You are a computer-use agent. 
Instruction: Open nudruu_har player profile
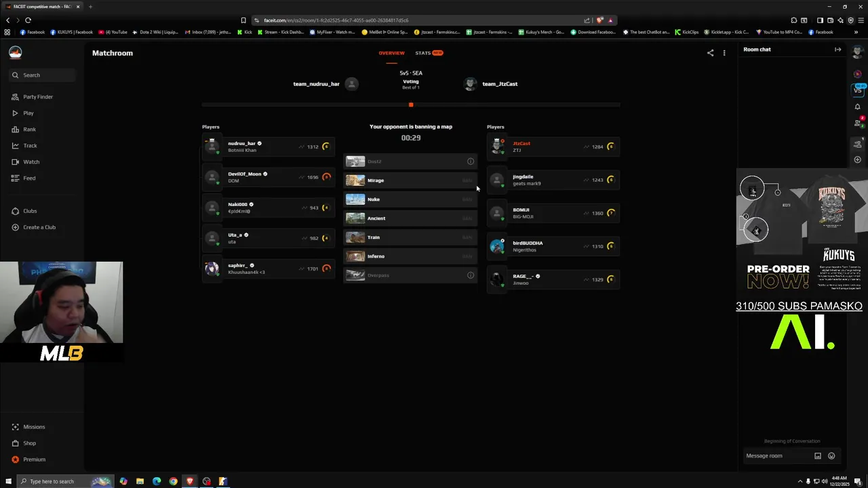pyautogui.click(x=241, y=144)
